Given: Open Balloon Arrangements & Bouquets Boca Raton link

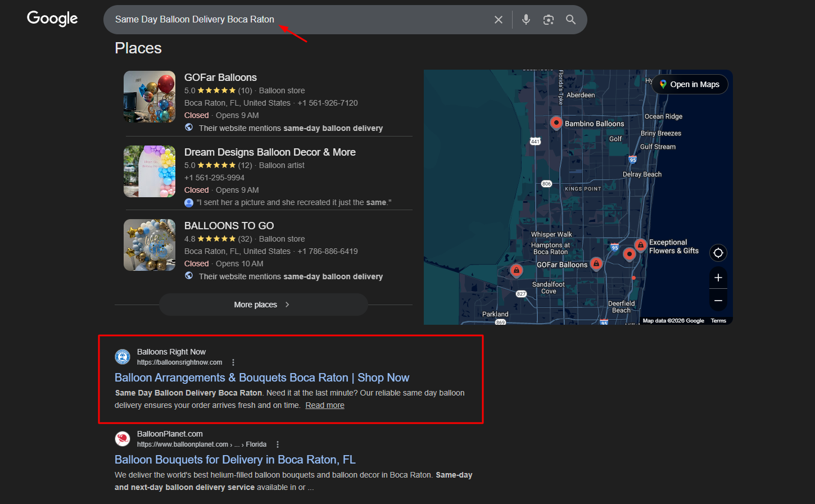Looking at the screenshot, I should pos(262,378).
